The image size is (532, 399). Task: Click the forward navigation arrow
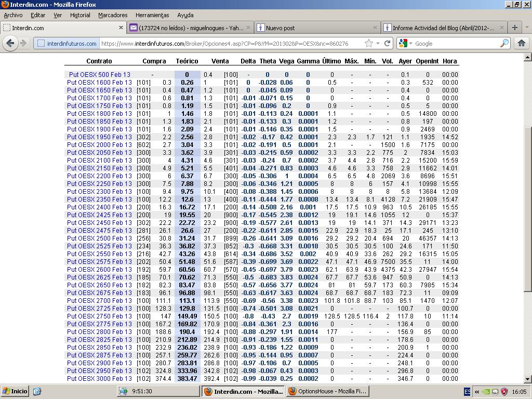(x=24, y=44)
